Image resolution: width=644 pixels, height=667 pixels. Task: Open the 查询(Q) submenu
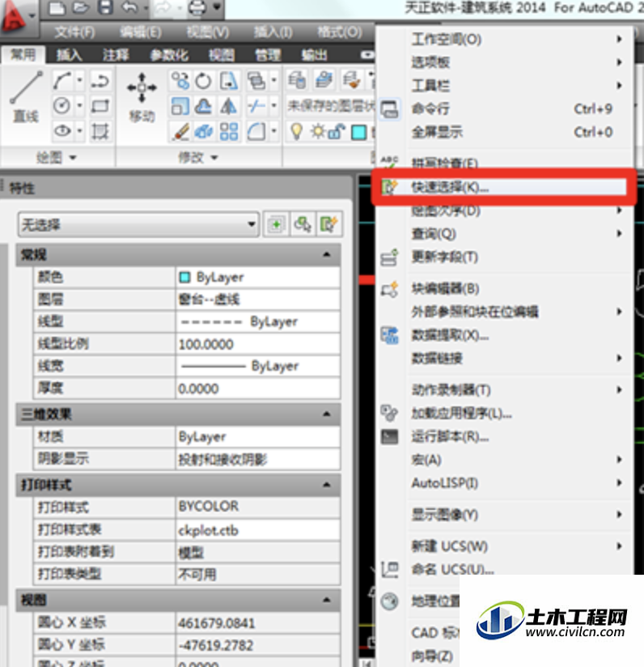pos(503,234)
